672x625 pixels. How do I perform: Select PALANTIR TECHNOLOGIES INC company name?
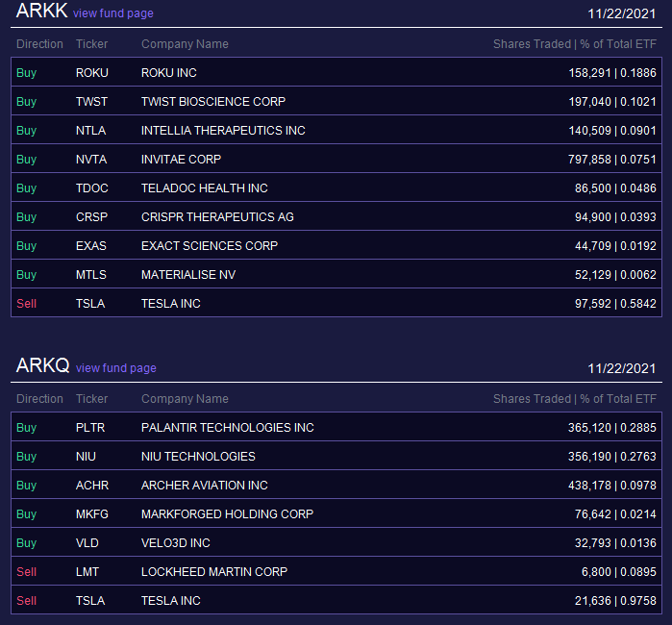(x=228, y=427)
